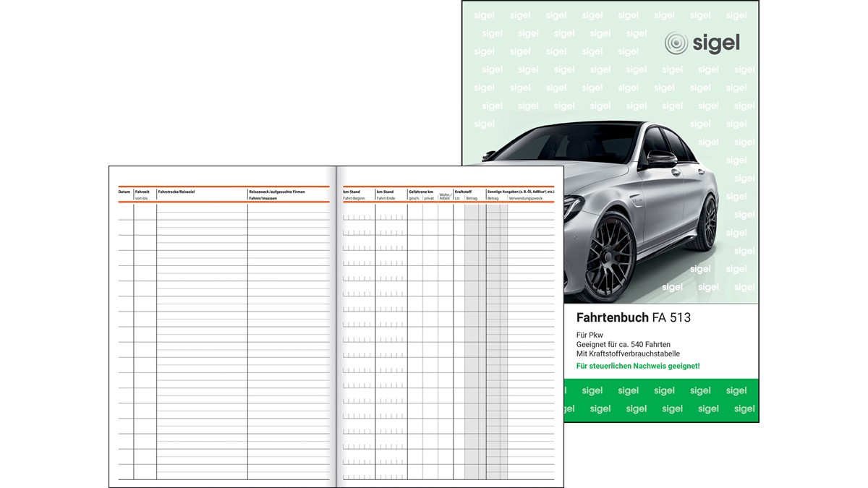The height and width of the screenshot is (488, 868).
Task: Click the "Fahrzeit" column header
Action: 142,192
